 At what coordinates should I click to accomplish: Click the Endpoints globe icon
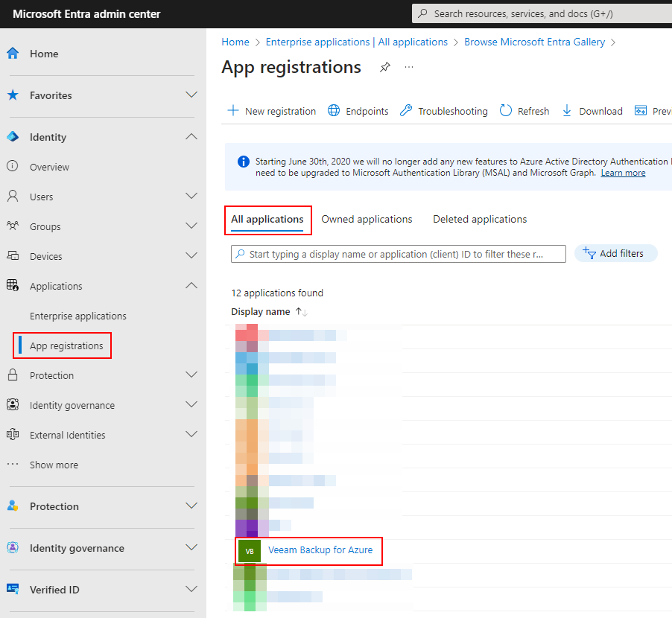coord(334,110)
